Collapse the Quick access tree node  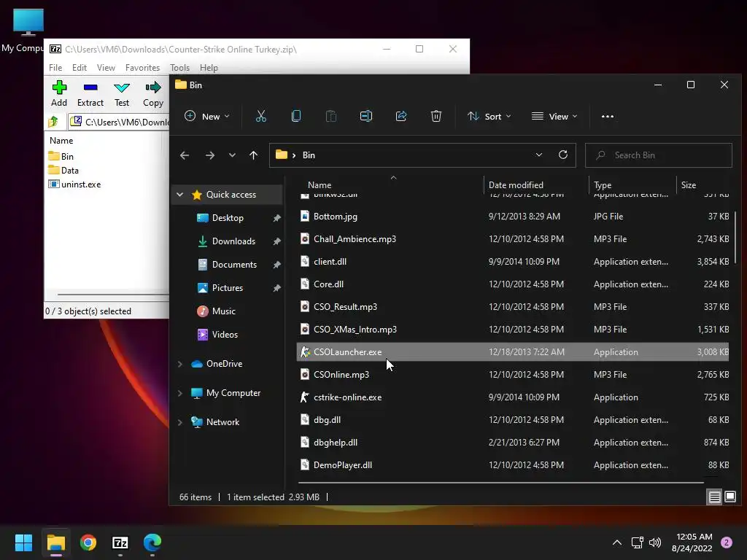coord(179,194)
